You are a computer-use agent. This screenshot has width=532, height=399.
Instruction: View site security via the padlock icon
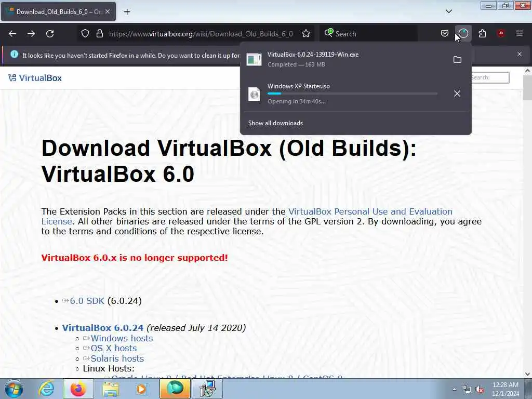click(99, 33)
